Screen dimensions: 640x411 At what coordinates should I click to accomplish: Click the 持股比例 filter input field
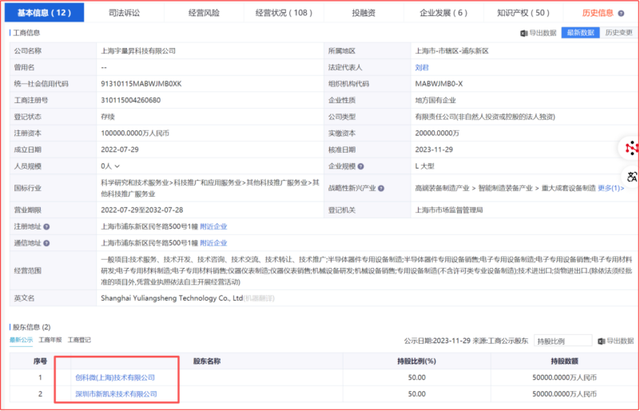[563, 341]
